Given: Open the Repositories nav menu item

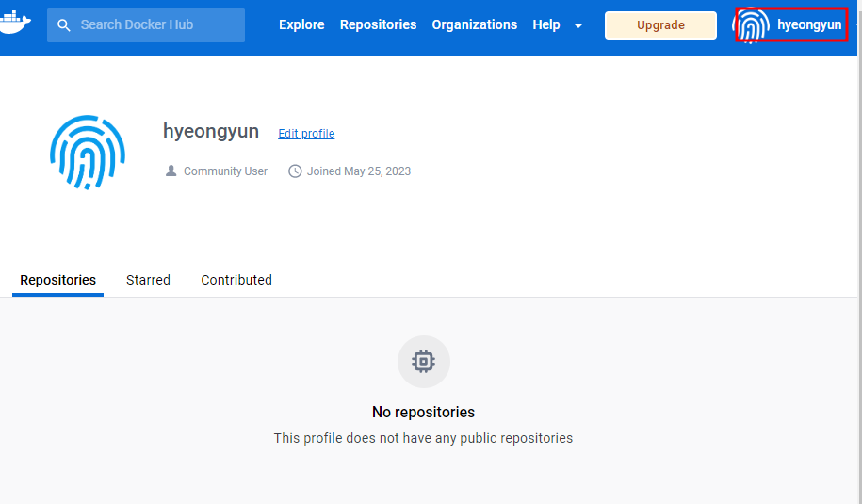Looking at the screenshot, I should coord(378,24).
